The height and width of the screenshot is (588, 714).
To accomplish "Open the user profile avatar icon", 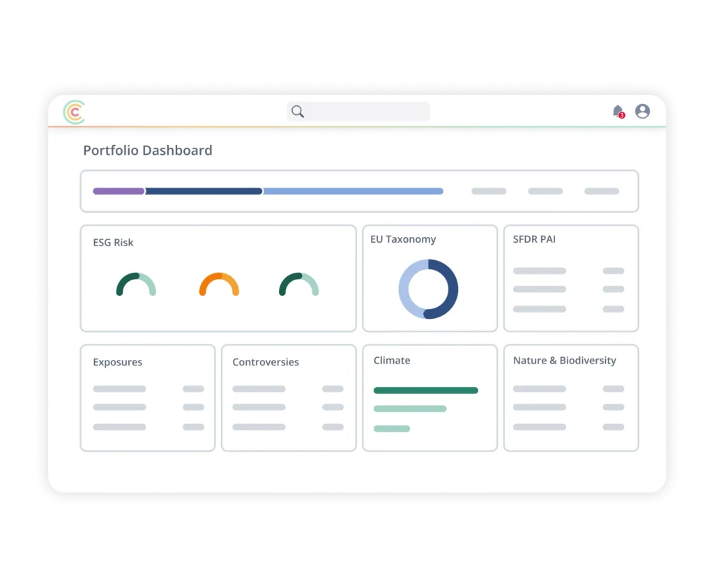I will tap(642, 111).
